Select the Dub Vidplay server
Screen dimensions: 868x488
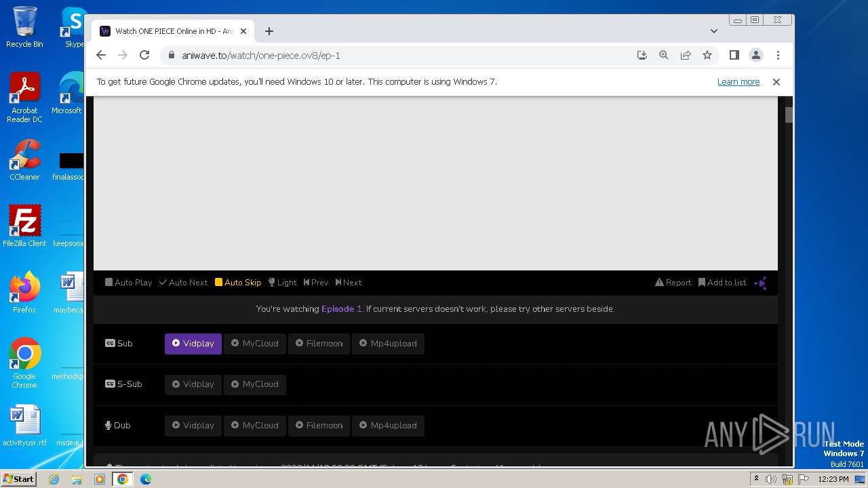193,426
